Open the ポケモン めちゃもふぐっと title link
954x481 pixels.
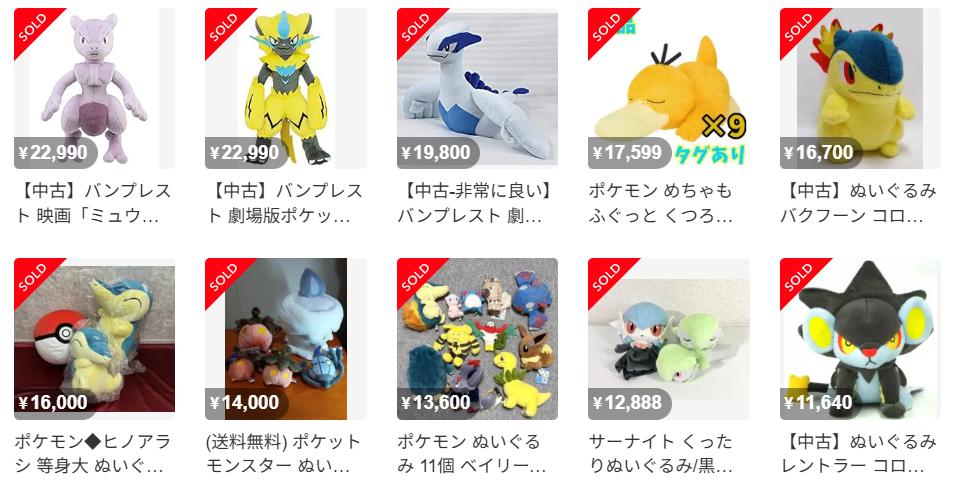[x=661, y=203]
